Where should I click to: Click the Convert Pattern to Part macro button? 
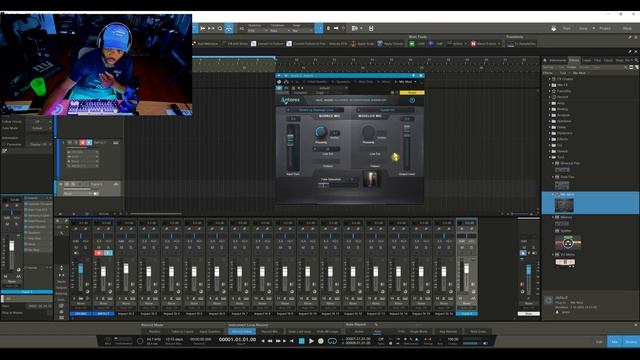[306, 44]
